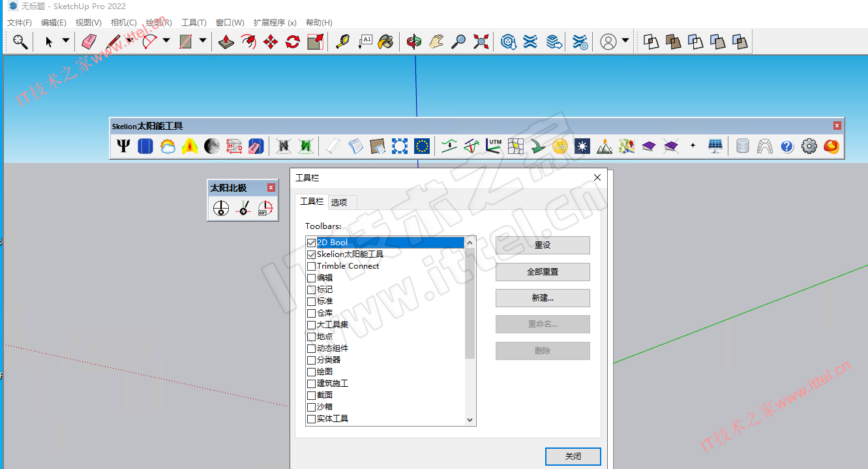Check the 大工具集 toolbar checkbox
Image resolution: width=868 pixels, height=469 pixels.
coord(311,325)
